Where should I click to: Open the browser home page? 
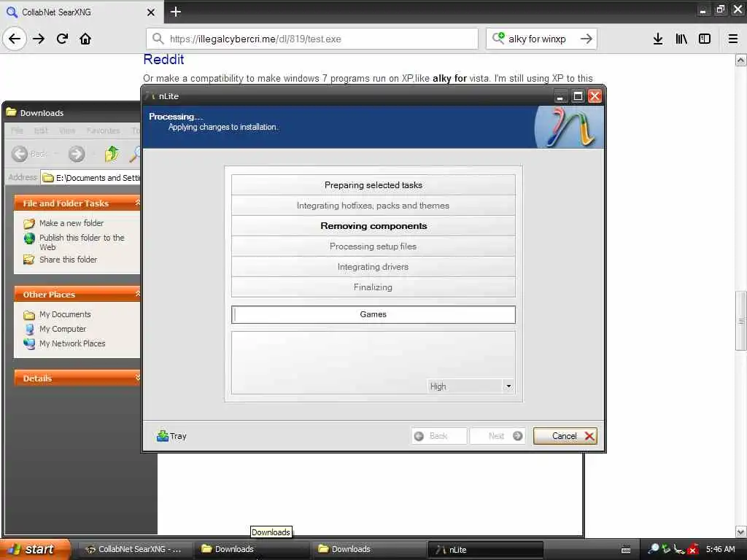tap(85, 39)
